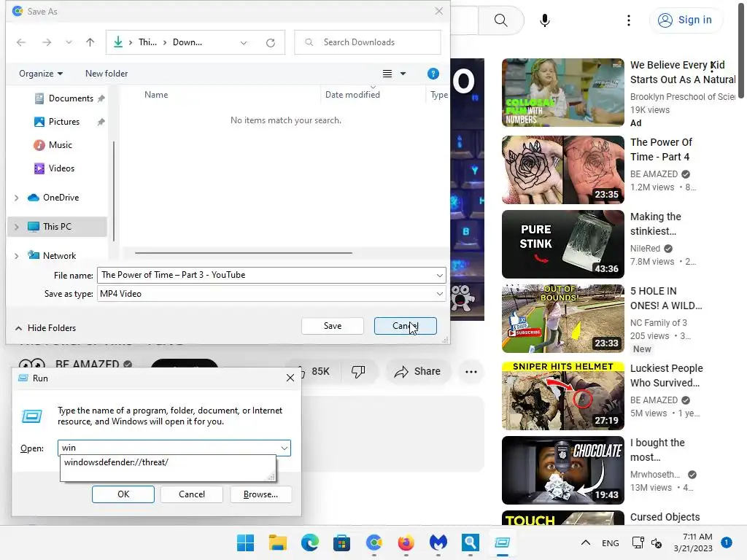Go back in Save As dialog
The image size is (747, 560).
click(21, 42)
